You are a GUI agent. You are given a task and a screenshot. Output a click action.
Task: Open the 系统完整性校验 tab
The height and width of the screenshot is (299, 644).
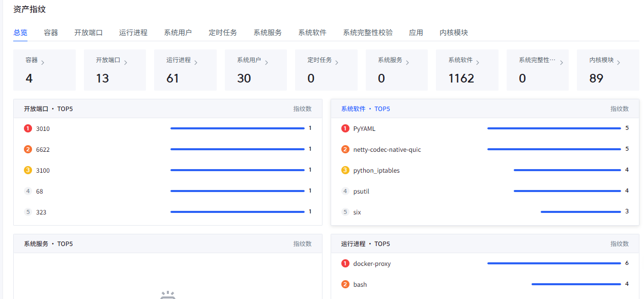(367, 33)
